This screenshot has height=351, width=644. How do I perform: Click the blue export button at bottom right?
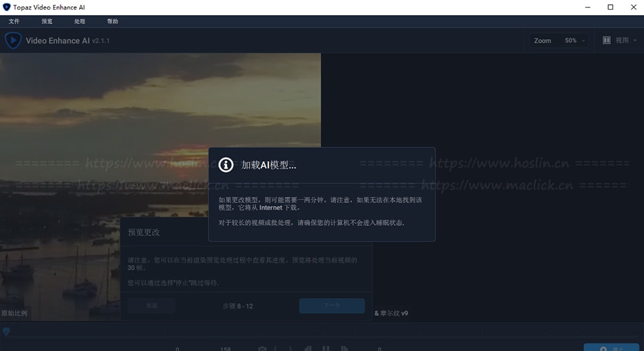coord(611,348)
